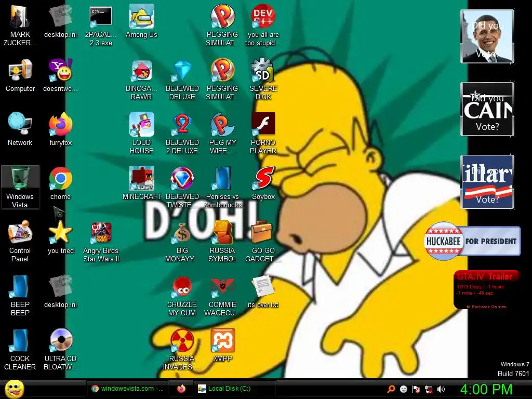The height and width of the screenshot is (399, 532).
Task: Open the LOUD HOUSE shortcut
Action: (141, 134)
